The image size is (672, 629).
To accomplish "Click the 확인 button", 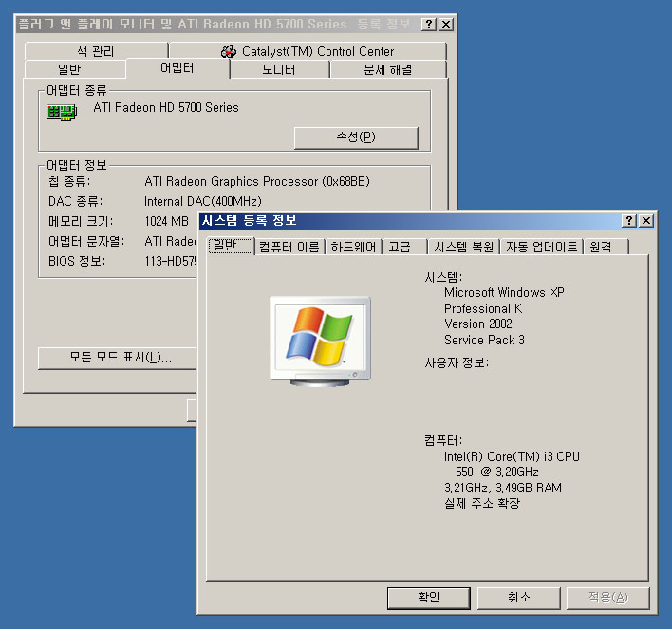I will (x=429, y=598).
